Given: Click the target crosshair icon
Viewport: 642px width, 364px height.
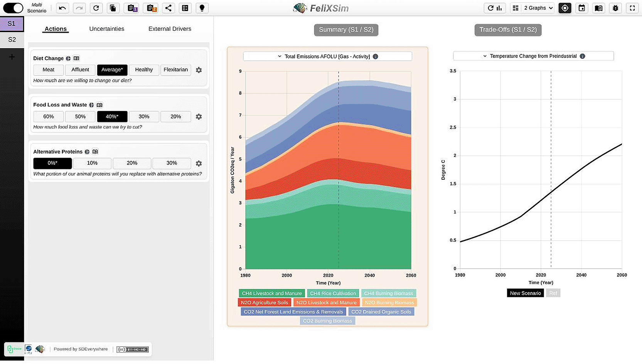Looking at the screenshot, I should pos(565,8).
